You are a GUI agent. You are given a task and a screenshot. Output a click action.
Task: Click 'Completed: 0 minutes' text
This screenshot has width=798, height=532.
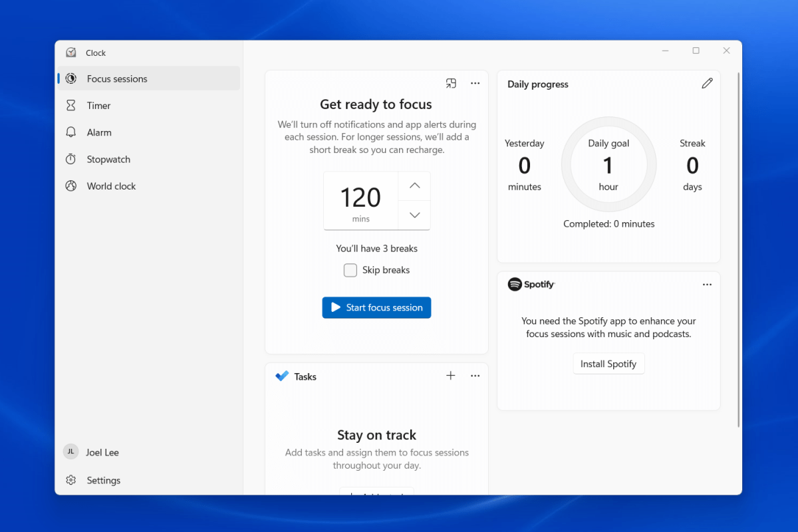(x=608, y=223)
